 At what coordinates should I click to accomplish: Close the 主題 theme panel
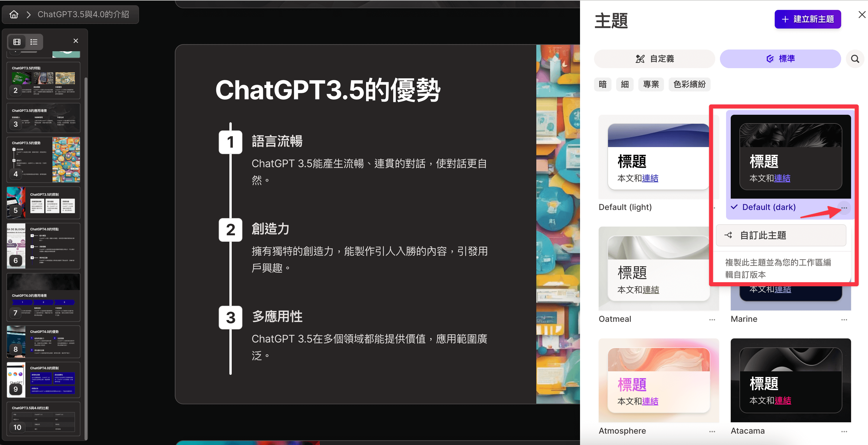click(862, 15)
